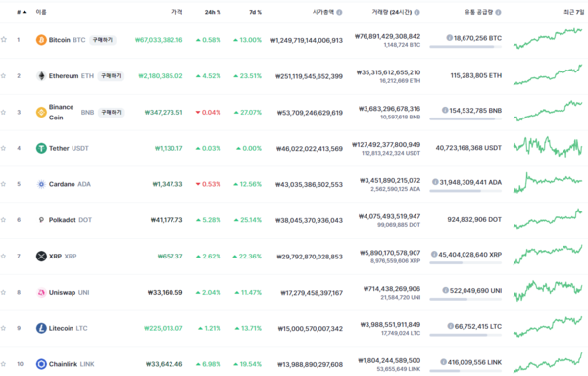
Task: Click the Chainlink hexagon logo
Action: click(x=41, y=364)
